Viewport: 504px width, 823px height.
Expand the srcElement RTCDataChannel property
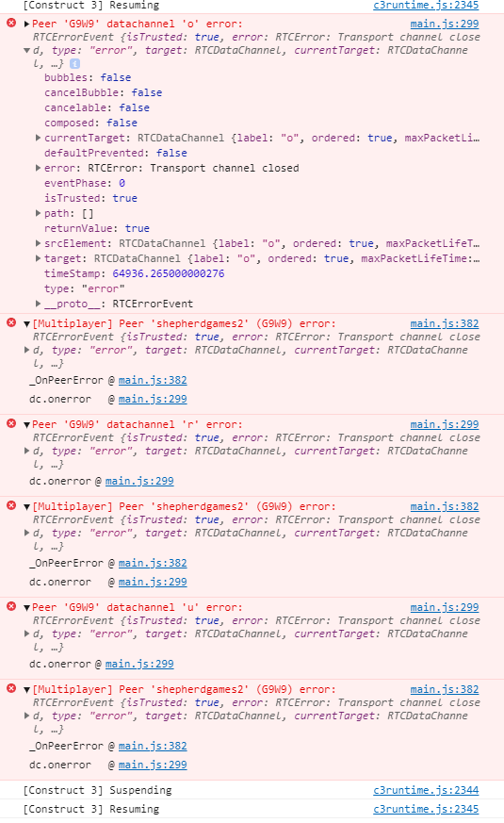click(x=38, y=243)
